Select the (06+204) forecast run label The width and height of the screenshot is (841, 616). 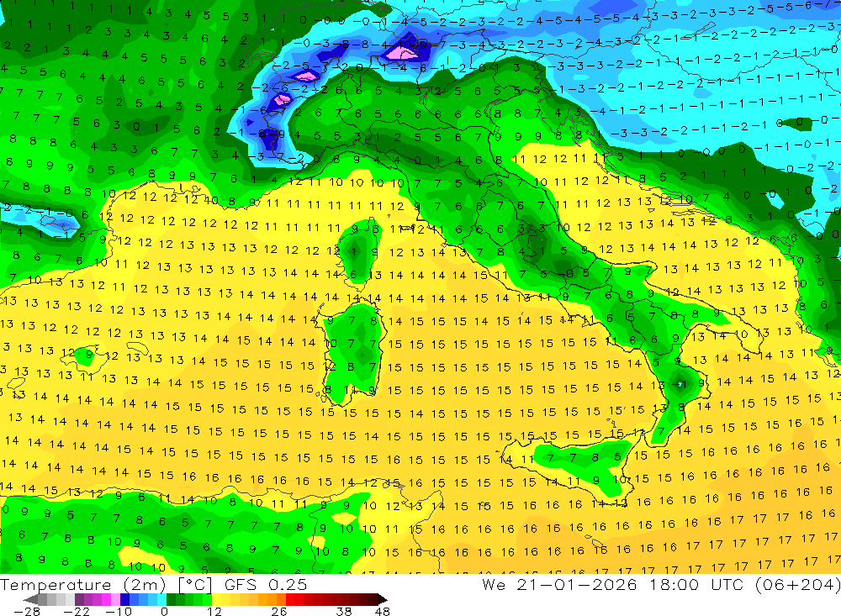[x=797, y=585]
